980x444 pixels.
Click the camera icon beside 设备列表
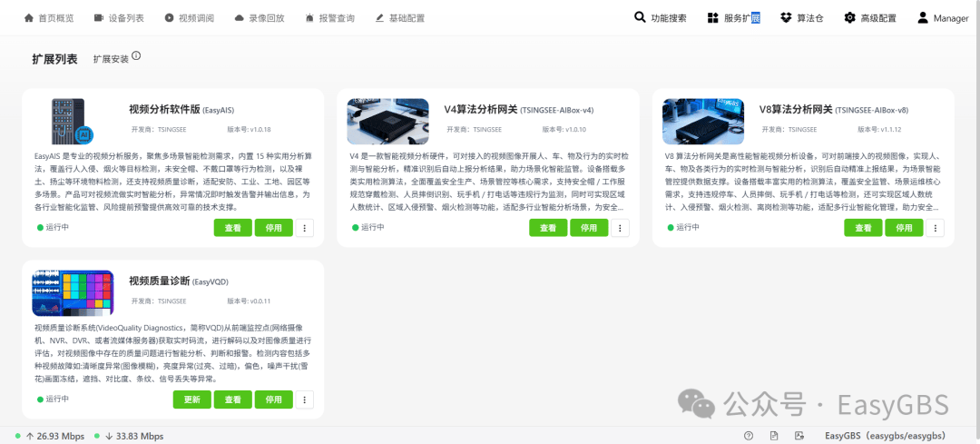click(x=99, y=18)
